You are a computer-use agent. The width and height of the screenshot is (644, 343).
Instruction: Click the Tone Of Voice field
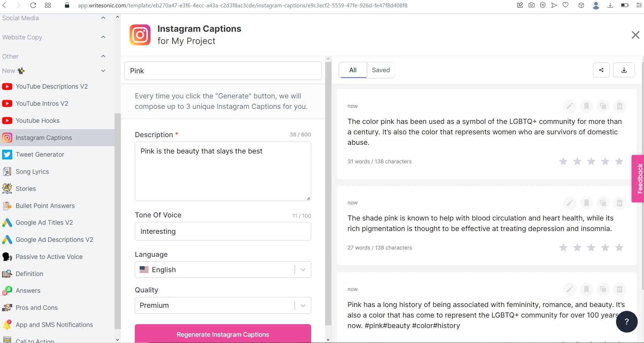point(223,231)
